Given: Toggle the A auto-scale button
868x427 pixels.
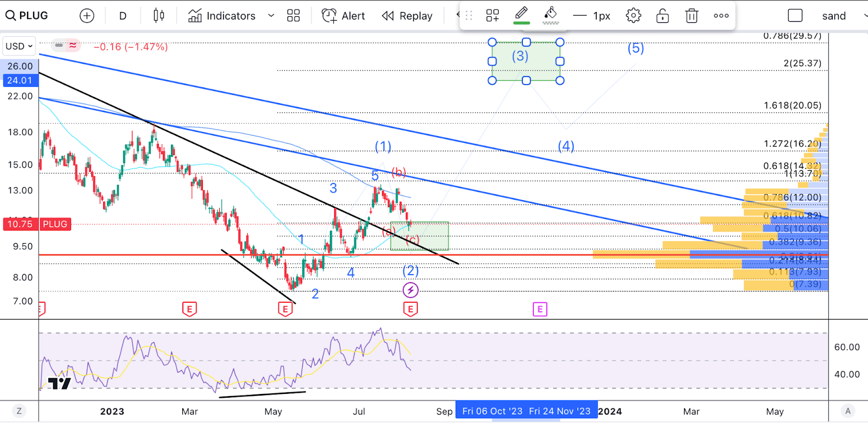Looking at the screenshot, I should 848,411.
